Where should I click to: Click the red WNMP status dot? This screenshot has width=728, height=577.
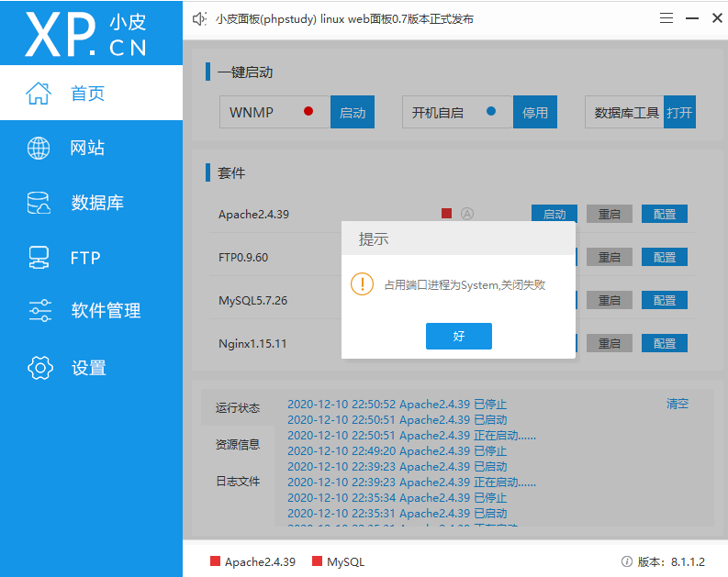308,111
